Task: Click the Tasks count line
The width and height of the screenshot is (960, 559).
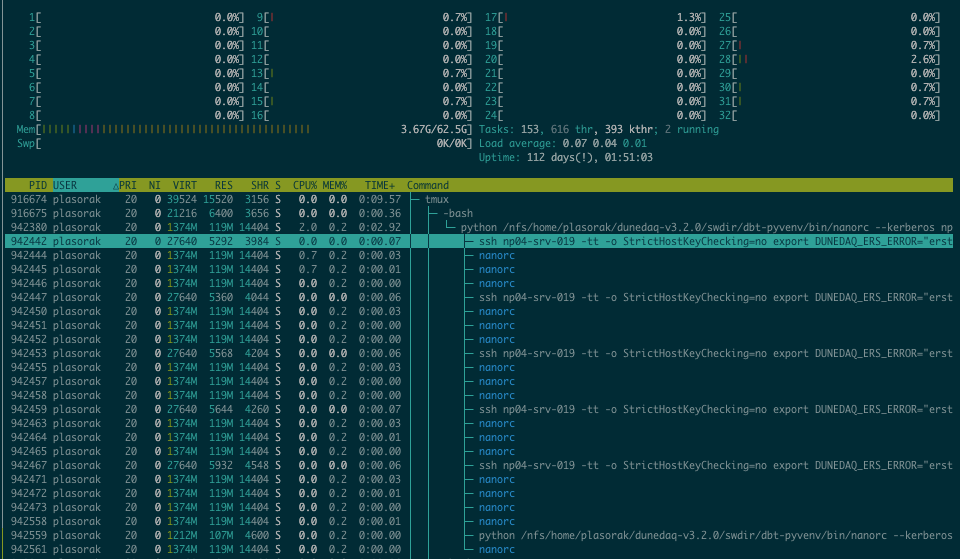Action: coord(599,129)
